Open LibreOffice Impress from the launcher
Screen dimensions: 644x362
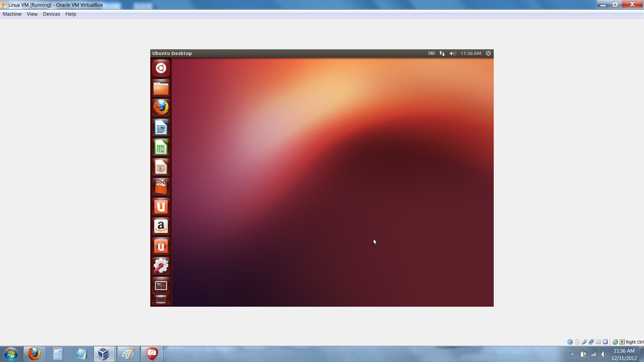[x=161, y=167]
